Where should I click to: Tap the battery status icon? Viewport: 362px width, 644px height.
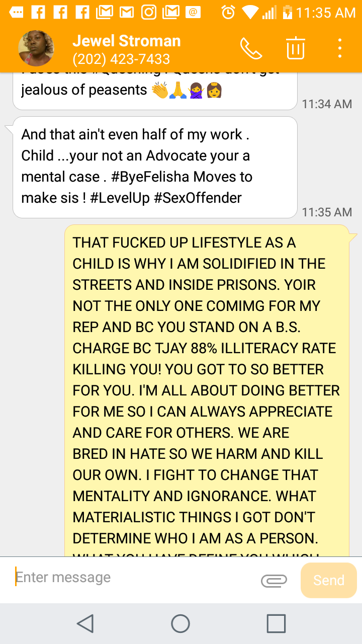(288, 12)
